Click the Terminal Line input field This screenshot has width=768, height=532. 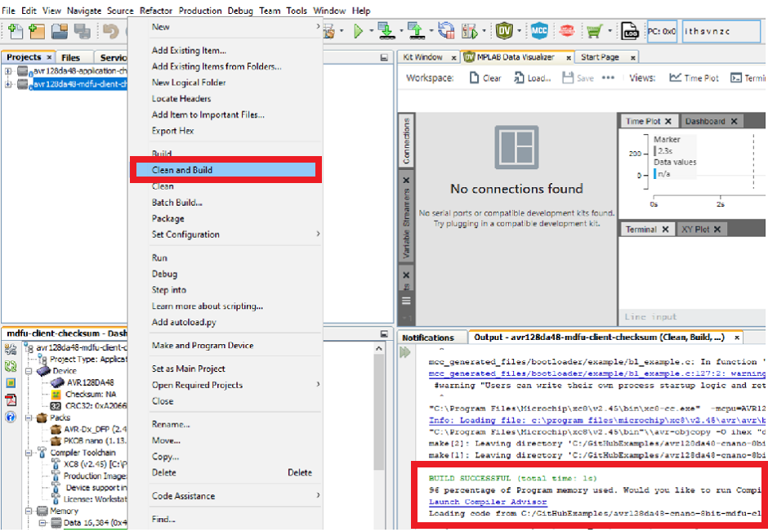point(693,316)
